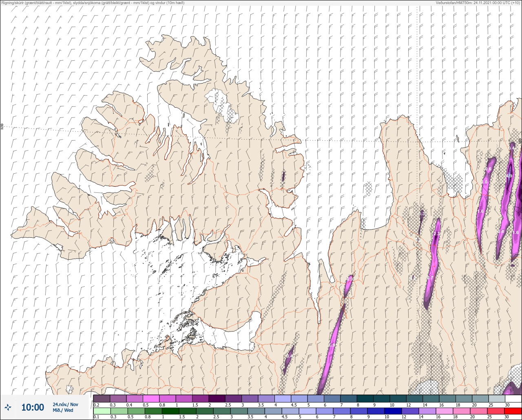This screenshot has width=522, height=420.
Task: Pick the mauve 0.2 swatch in snow scale
Action: coord(102,398)
